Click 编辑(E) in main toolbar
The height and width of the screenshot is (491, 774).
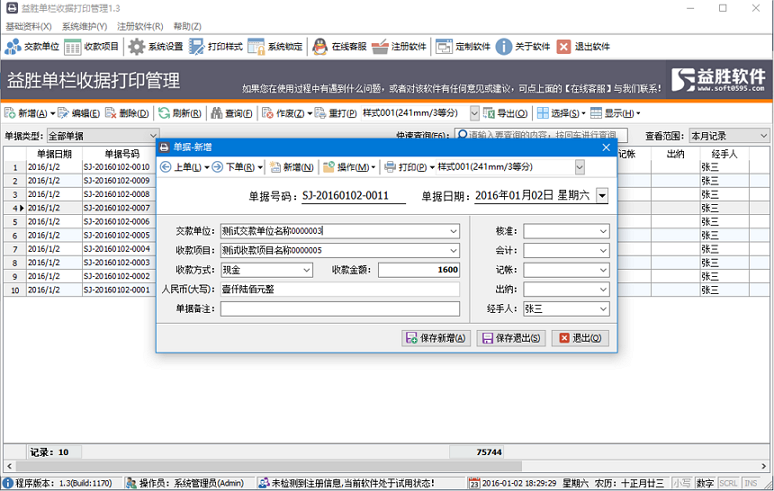pos(79,113)
